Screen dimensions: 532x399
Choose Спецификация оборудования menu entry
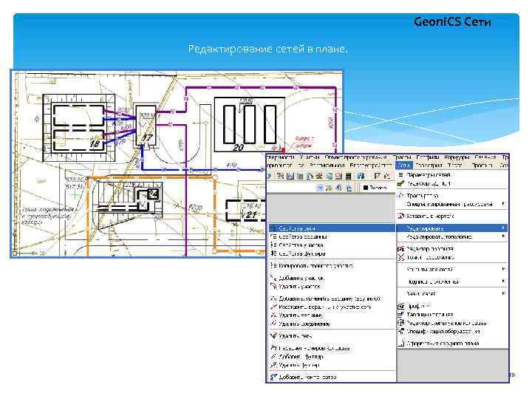click(x=443, y=332)
